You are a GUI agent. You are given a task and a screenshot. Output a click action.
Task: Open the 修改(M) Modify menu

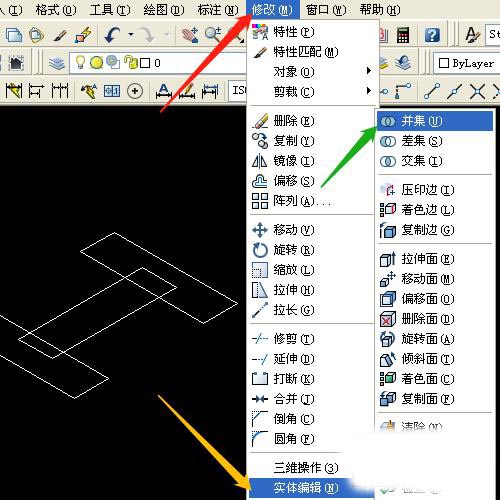(x=273, y=10)
